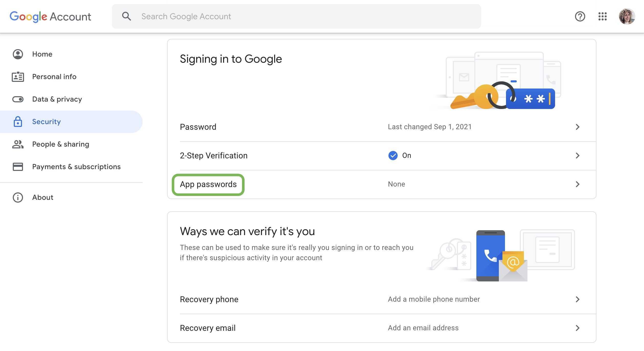The height and width of the screenshot is (351, 644).
Task: Expand the Recovery phone row chevron
Action: tap(578, 299)
